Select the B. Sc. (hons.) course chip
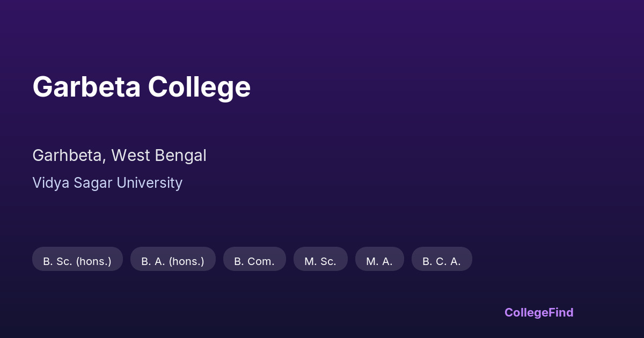This screenshot has height=338, width=644. [77, 261]
